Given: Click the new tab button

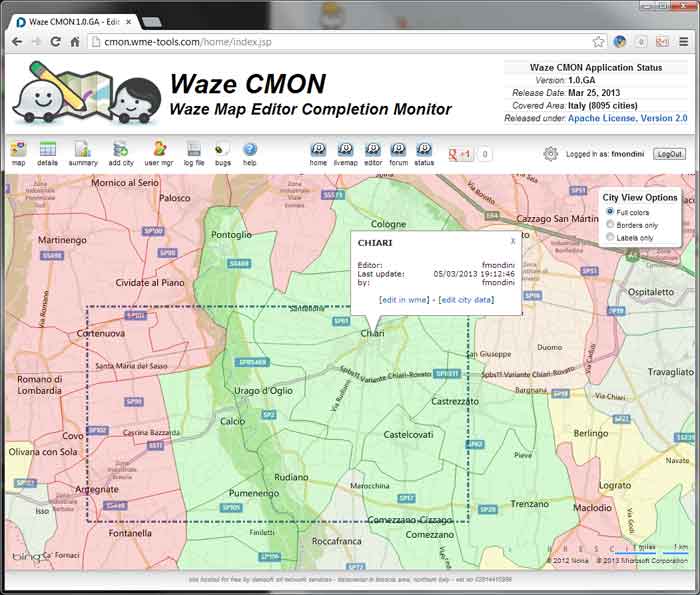Looking at the screenshot, I should (152, 22).
